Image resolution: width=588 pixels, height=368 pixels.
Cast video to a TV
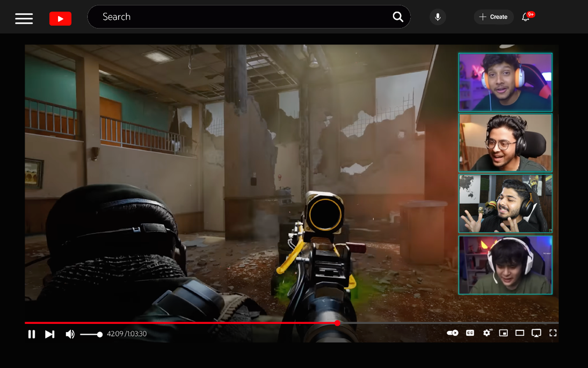[536, 333]
